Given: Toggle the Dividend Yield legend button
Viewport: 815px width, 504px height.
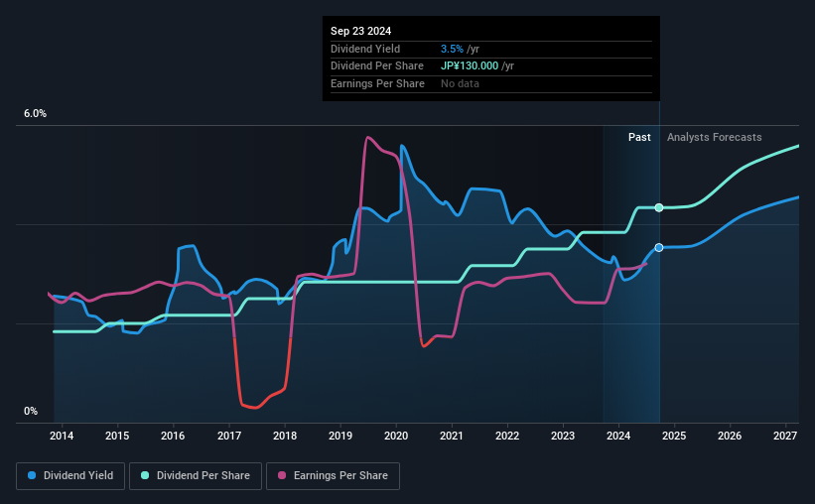Looking at the screenshot, I should [70, 476].
